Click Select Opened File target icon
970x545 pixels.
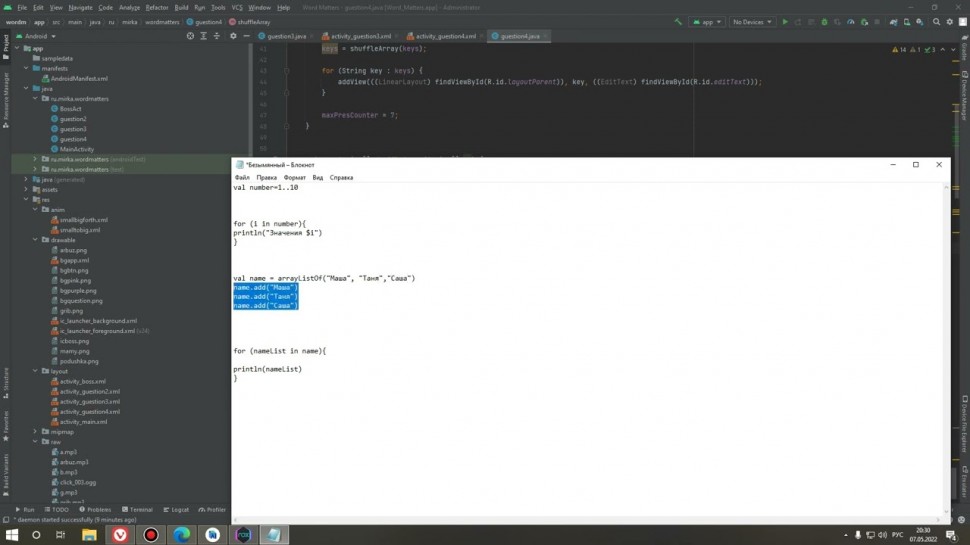pyautogui.click(x=191, y=36)
